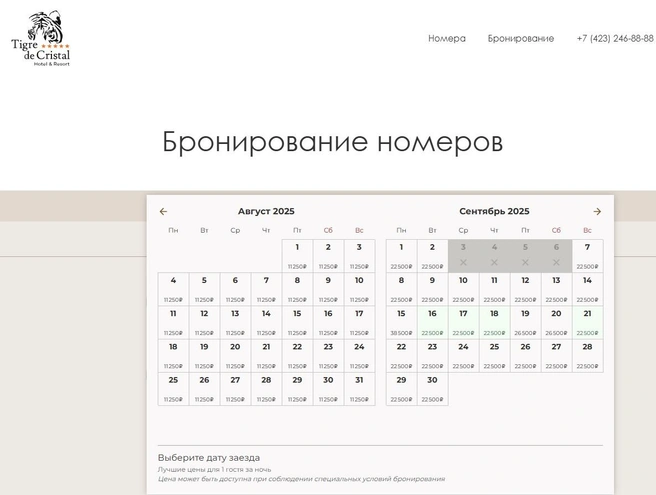This screenshot has height=495, width=656.
Task: Open the Бронирование menu item
Action: [520, 38]
